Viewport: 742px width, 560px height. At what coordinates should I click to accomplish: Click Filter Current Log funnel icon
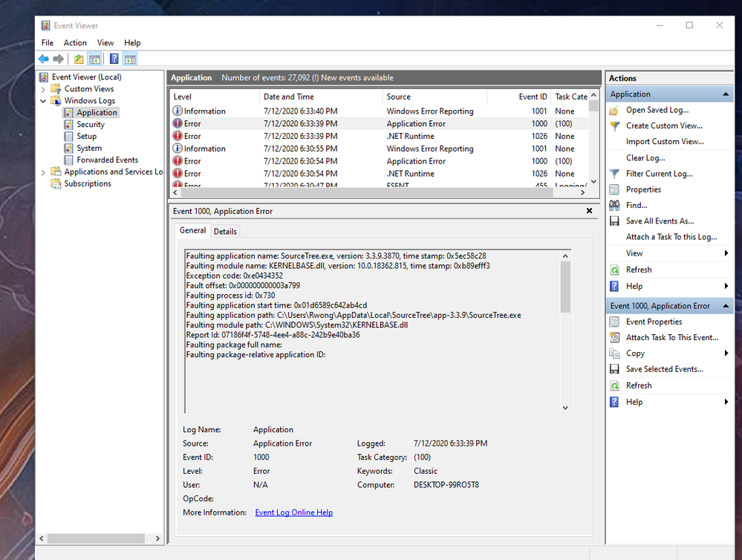[614, 174]
